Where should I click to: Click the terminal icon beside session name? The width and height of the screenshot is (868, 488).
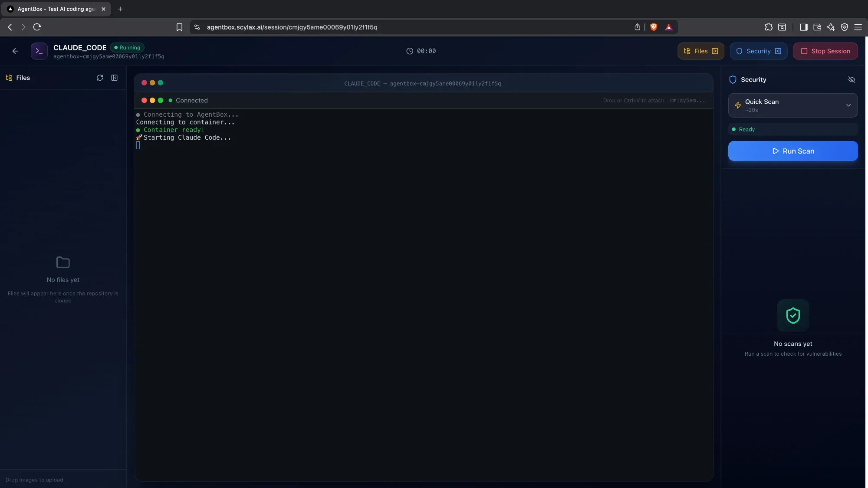click(39, 51)
